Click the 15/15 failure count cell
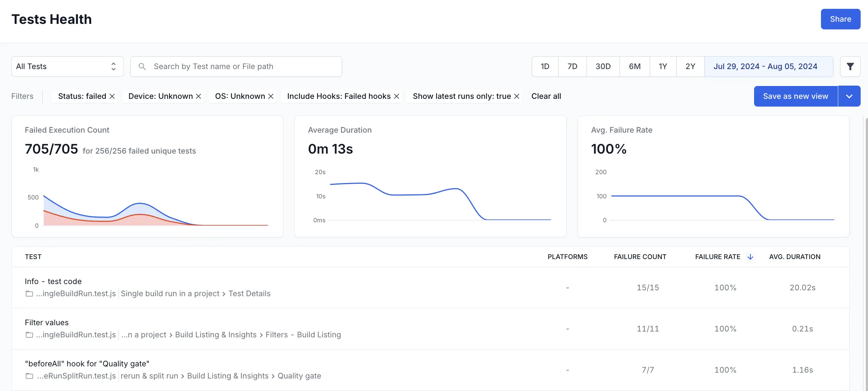This screenshot has height=391, width=868. click(648, 288)
